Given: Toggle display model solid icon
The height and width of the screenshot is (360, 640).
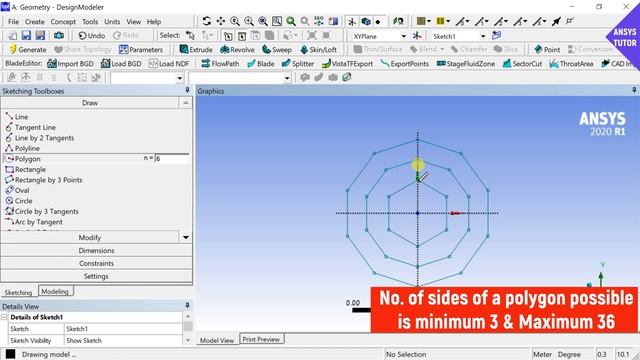Looking at the screenshot, I should pyautogui.click(x=366, y=21).
